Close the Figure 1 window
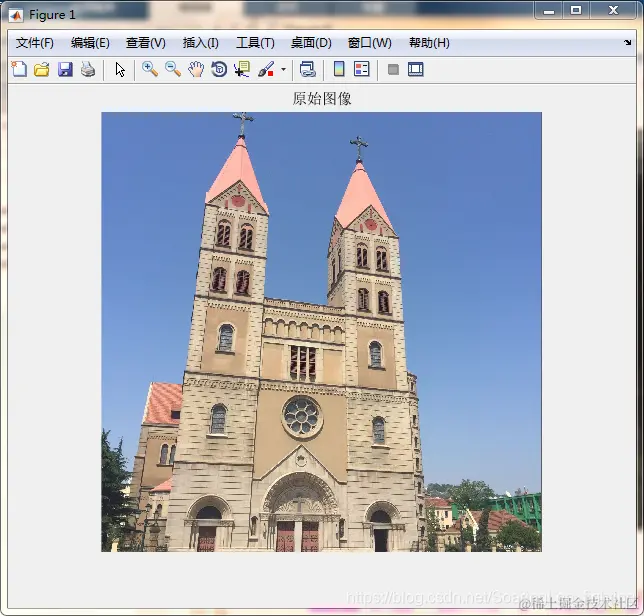644x616 pixels. pos(613,11)
